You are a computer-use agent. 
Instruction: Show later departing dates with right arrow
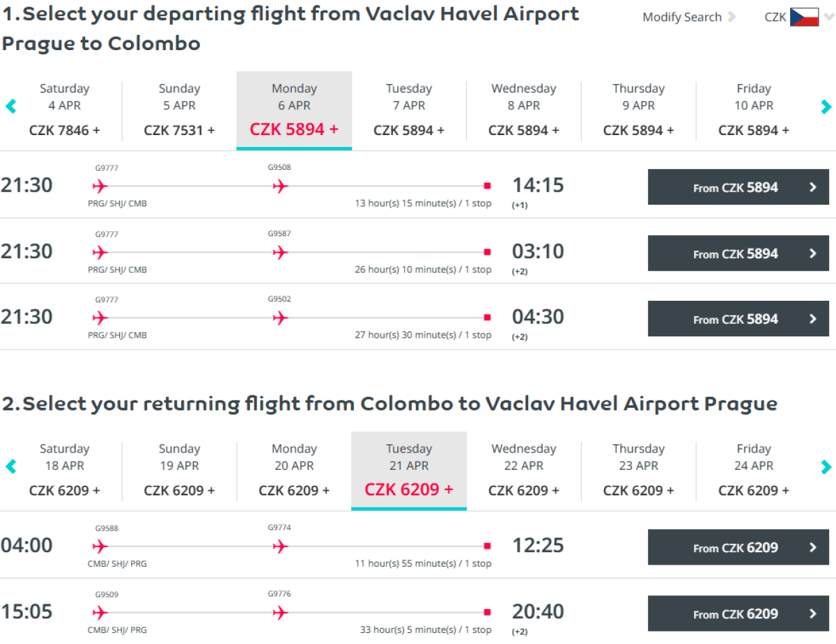click(826, 107)
